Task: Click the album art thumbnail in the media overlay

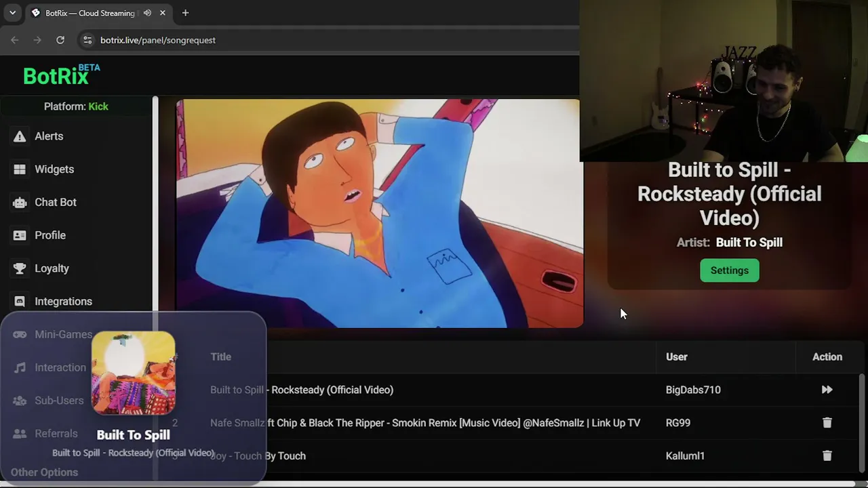Action: point(134,373)
